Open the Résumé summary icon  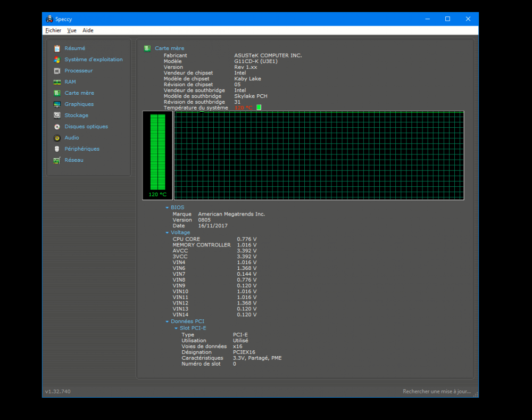(57, 48)
